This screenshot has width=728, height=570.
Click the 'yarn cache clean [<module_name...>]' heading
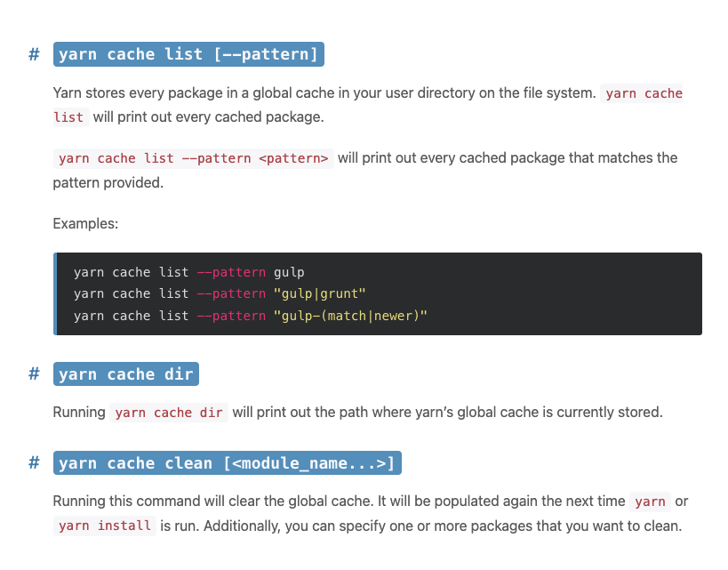coord(227,462)
